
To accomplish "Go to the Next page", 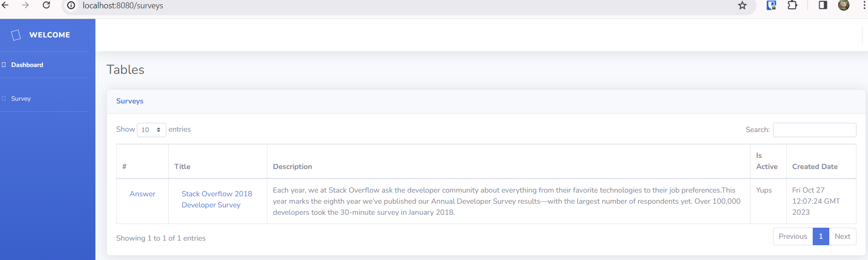I will pos(842,236).
